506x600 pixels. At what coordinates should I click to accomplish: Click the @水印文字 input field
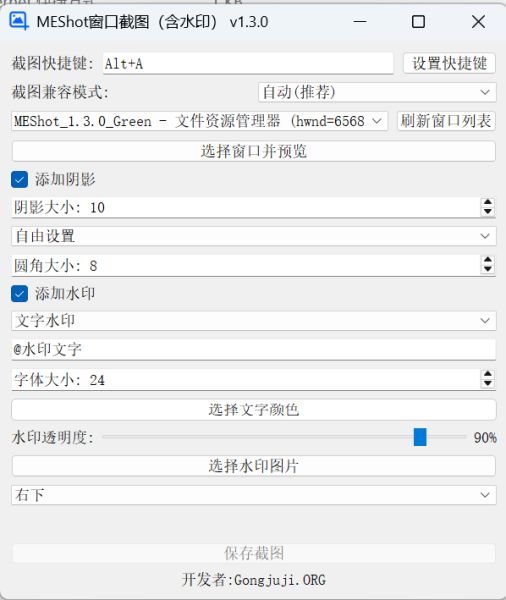254,350
